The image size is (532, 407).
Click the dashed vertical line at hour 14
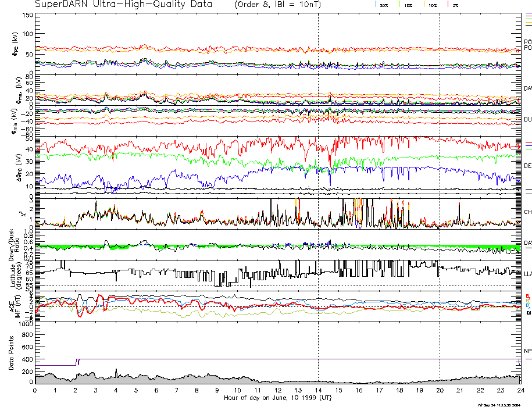[318, 174]
